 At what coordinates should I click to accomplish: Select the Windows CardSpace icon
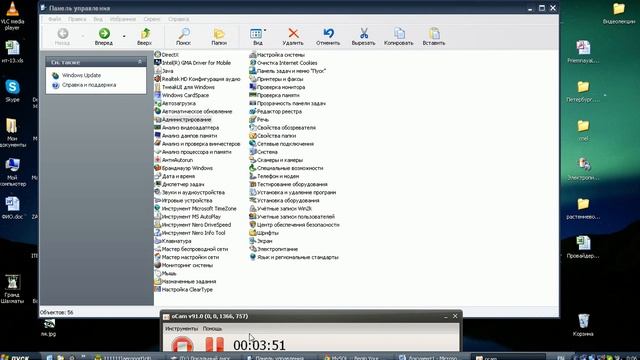coord(158,95)
